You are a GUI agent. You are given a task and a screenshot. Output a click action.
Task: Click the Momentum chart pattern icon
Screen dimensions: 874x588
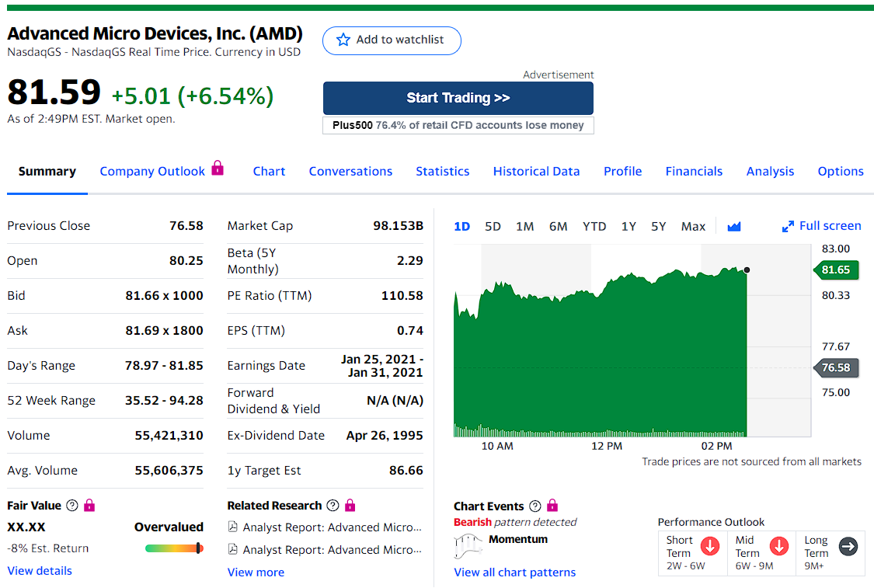click(468, 546)
